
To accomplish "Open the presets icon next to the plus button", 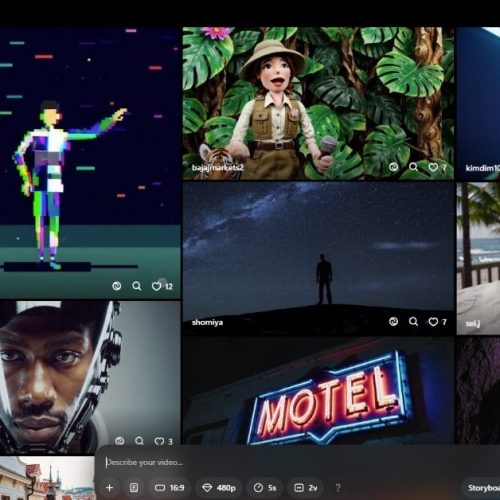I will [134, 488].
